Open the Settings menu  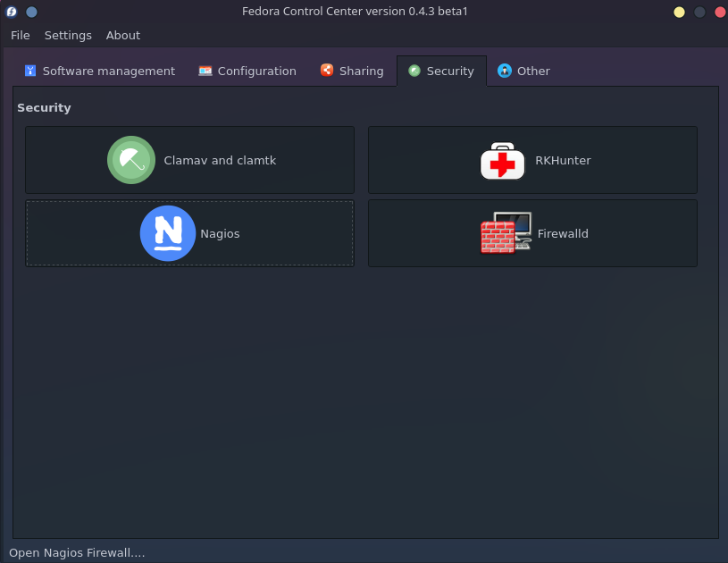[68, 36]
